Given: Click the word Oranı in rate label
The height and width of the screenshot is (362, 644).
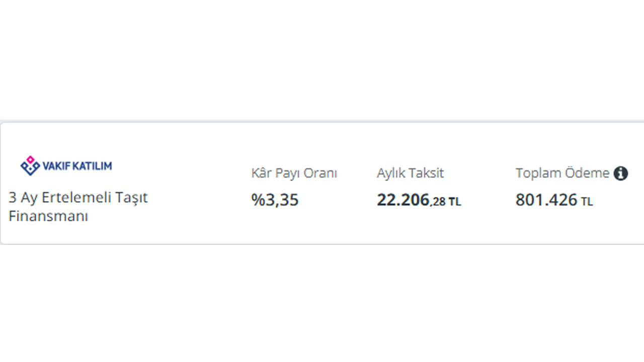Looking at the screenshot, I should pos(321,173).
